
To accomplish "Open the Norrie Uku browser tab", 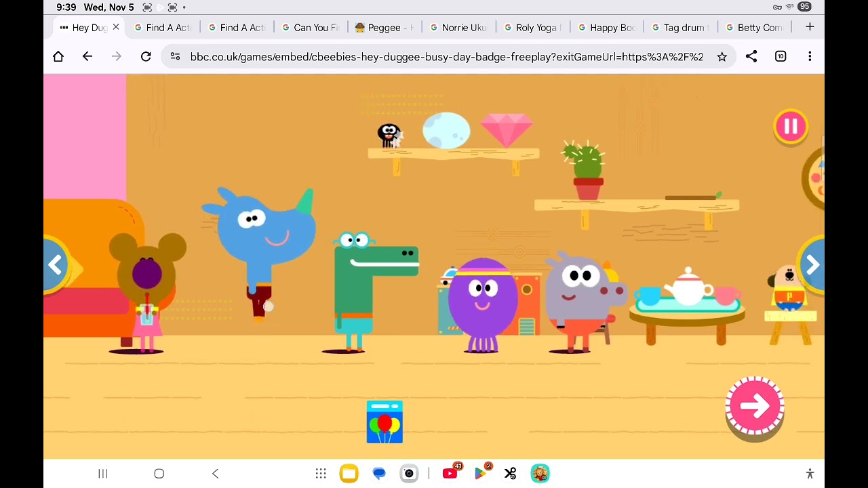I will pos(458,27).
